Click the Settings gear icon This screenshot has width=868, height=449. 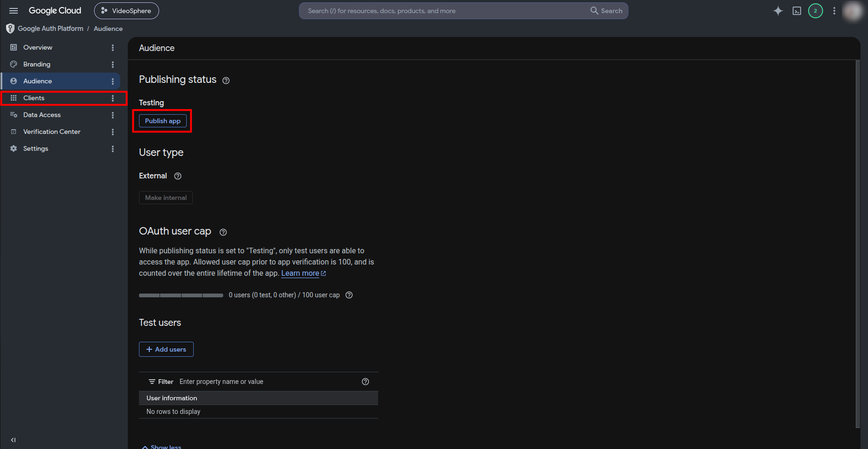[14, 148]
